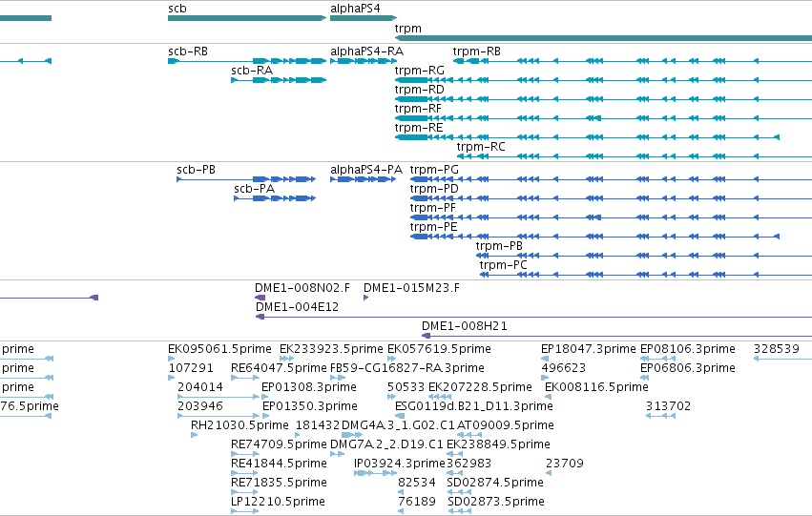
Task: Select the scb-RA transcript label
Action: [x=252, y=71]
